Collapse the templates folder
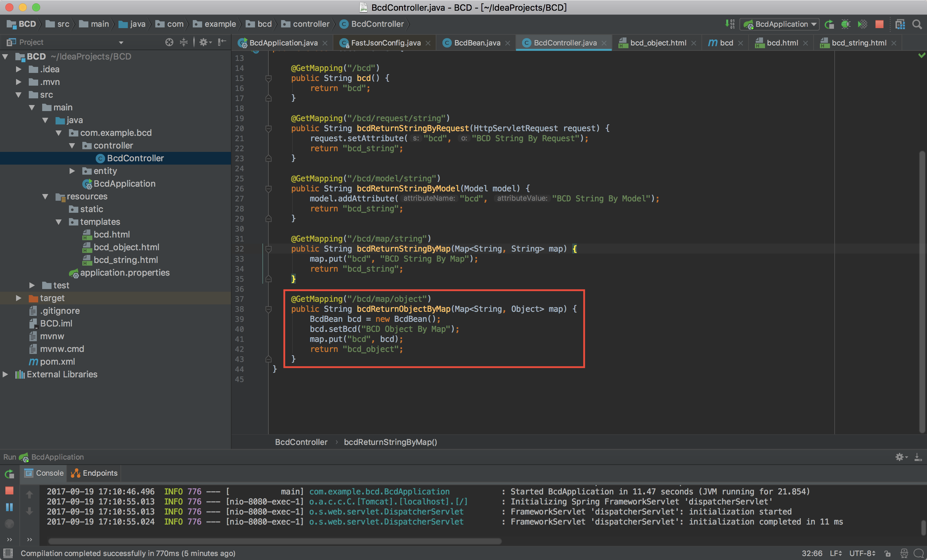This screenshot has height=560, width=927. click(59, 222)
